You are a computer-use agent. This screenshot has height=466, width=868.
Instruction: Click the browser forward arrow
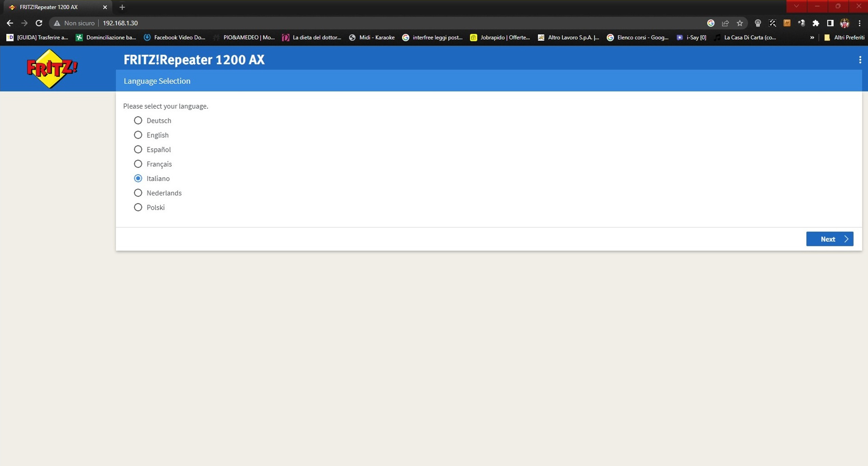24,23
